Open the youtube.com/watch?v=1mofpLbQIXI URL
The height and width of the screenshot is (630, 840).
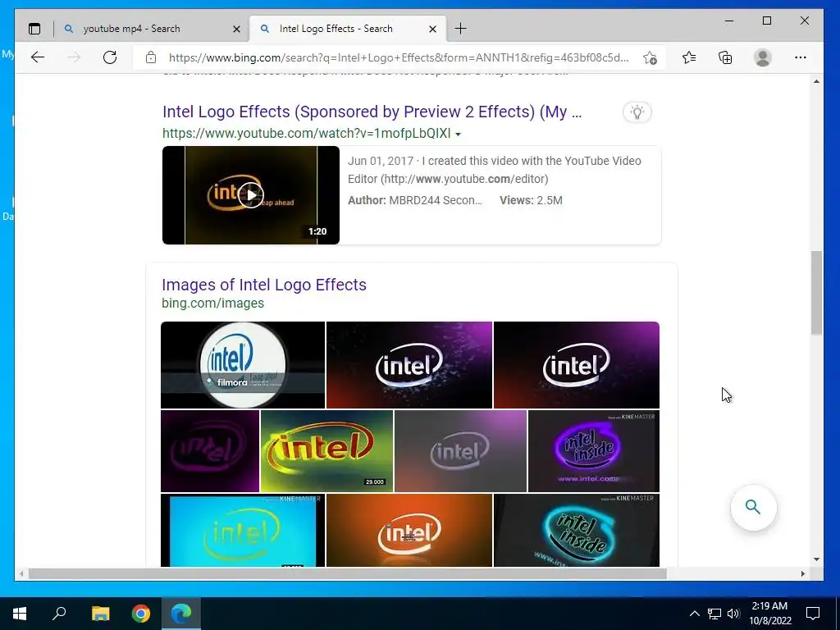point(307,134)
